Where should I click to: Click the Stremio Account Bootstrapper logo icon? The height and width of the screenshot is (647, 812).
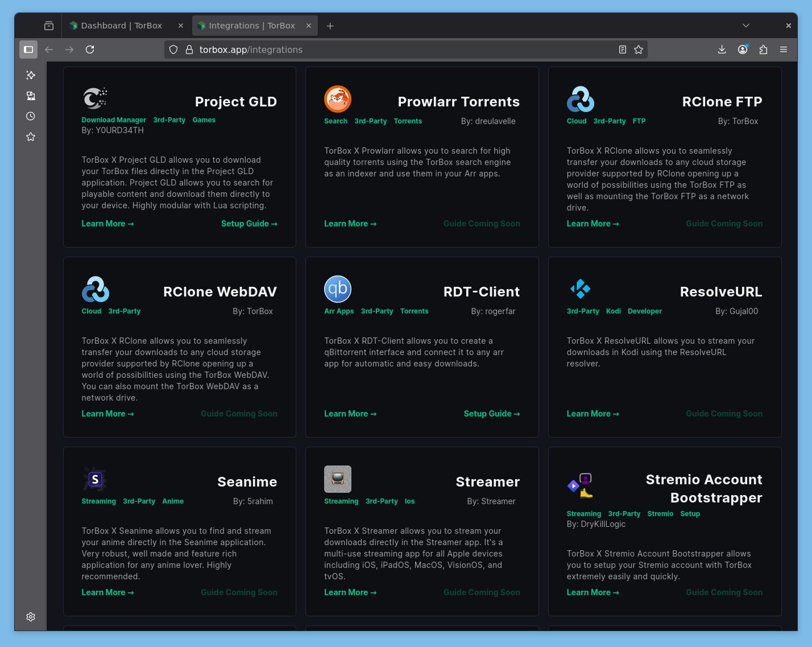pos(580,485)
